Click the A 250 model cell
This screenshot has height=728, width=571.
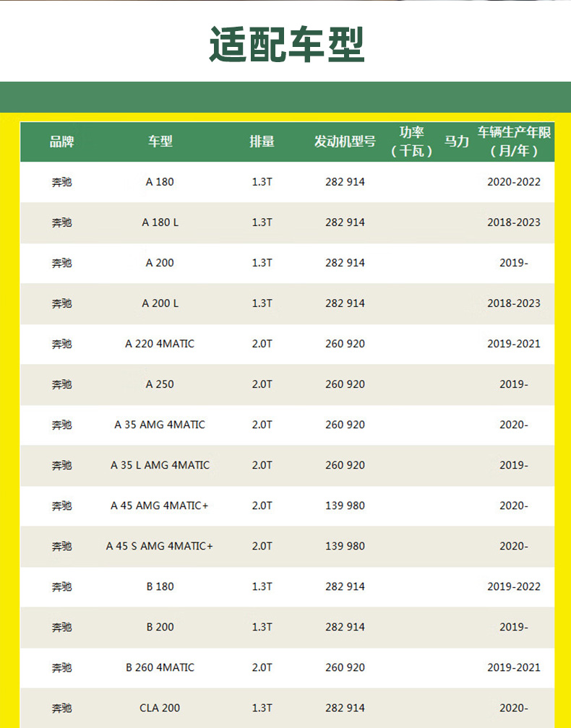(x=160, y=384)
